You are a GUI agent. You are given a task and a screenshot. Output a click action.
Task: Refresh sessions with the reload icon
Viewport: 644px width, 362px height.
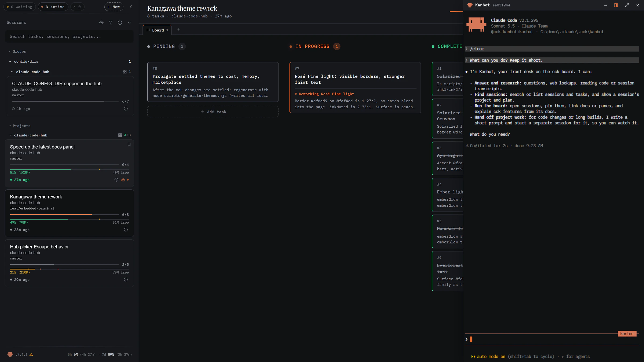(x=120, y=23)
